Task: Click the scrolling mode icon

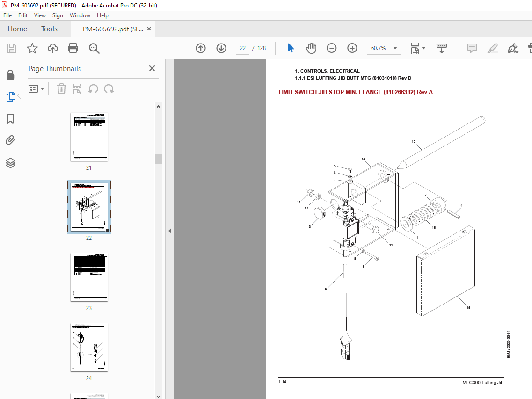Action: 441,48
